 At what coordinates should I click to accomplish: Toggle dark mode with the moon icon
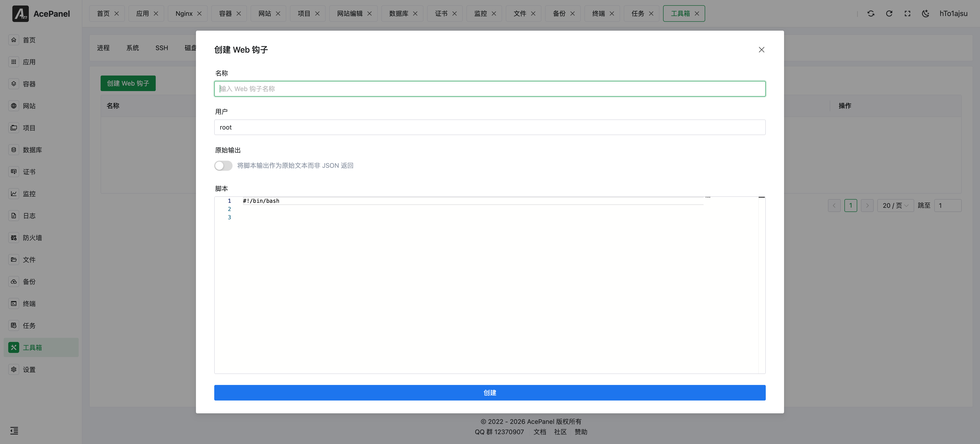click(x=926, y=13)
